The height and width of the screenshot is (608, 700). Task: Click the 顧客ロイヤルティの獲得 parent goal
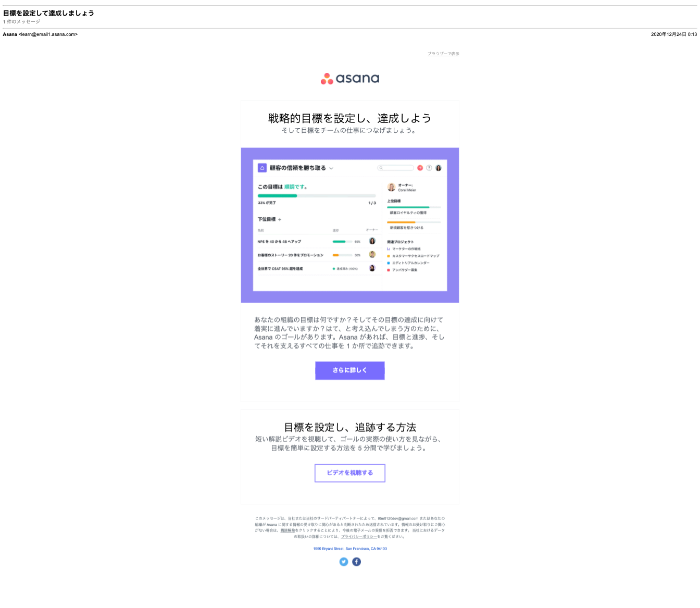[x=408, y=213]
